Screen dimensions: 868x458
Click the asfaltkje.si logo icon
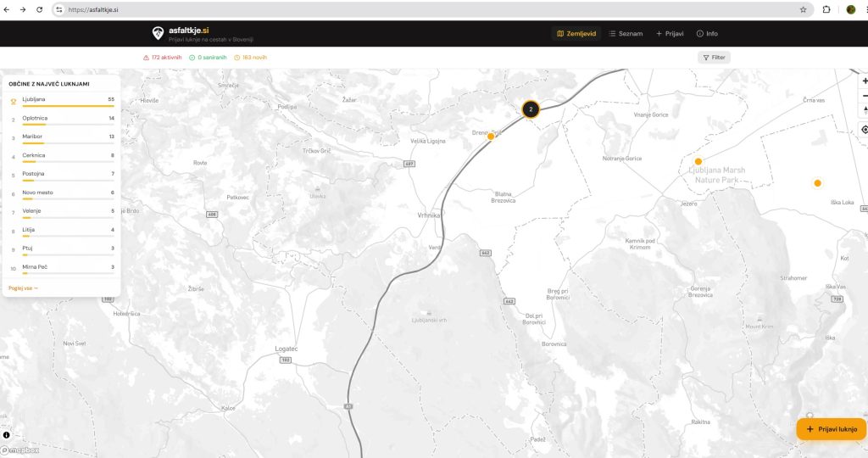click(158, 33)
